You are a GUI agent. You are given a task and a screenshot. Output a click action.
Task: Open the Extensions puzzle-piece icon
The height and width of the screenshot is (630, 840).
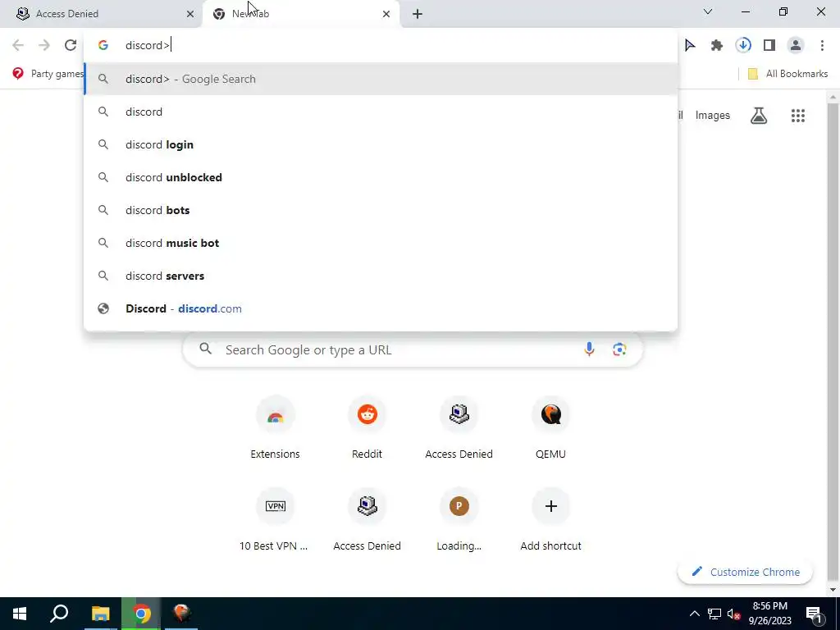click(x=717, y=46)
